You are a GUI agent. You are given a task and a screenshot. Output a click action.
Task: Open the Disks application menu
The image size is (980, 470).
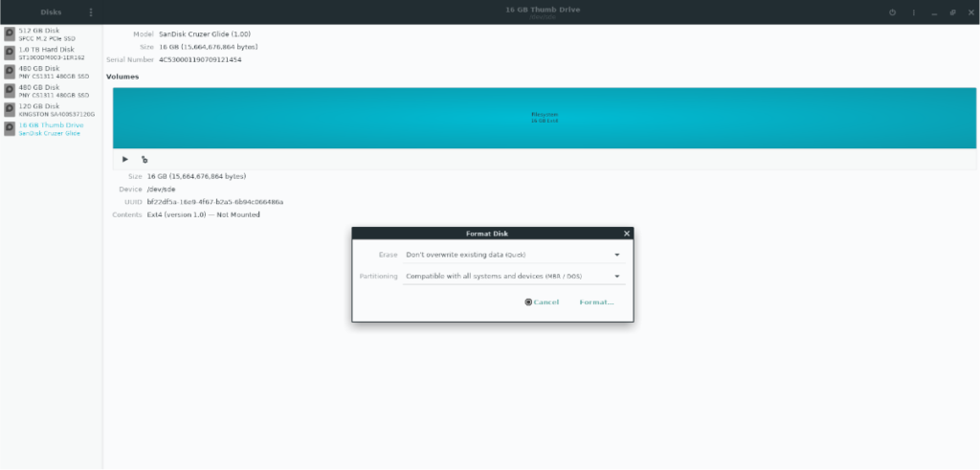(x=91, y=12)
